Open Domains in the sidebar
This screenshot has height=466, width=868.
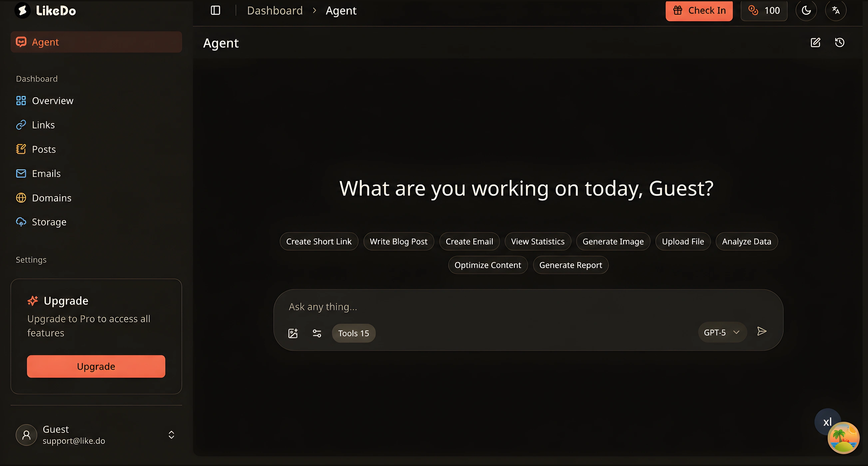click(x=96, y=198)
